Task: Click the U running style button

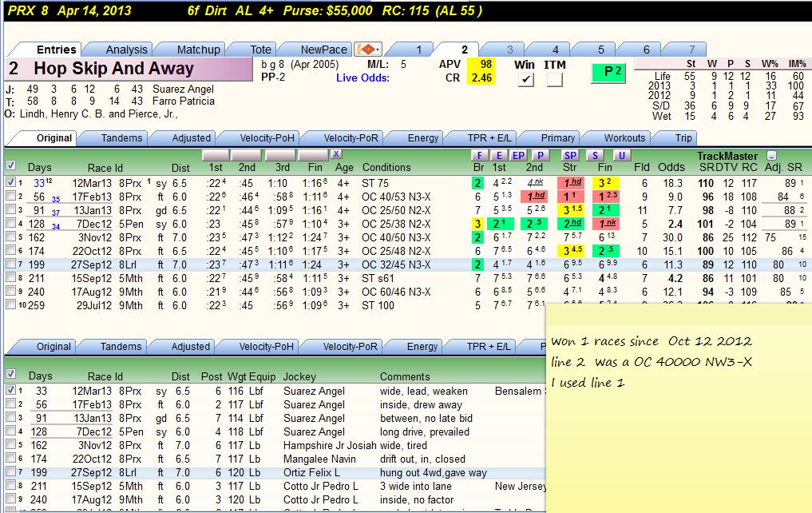Action: click(621, 156)
